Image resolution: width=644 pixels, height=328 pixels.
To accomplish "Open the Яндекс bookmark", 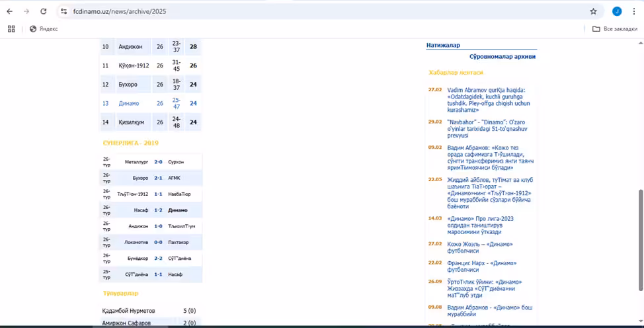I will click(44, 29).
